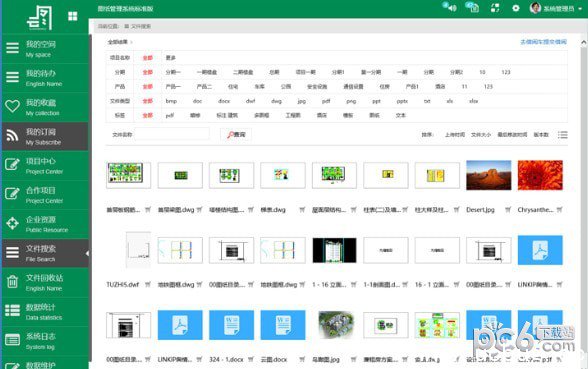Click the Desert.jpg file name
588x369 pixels.
pyautogui.click(x=480, y=210)
